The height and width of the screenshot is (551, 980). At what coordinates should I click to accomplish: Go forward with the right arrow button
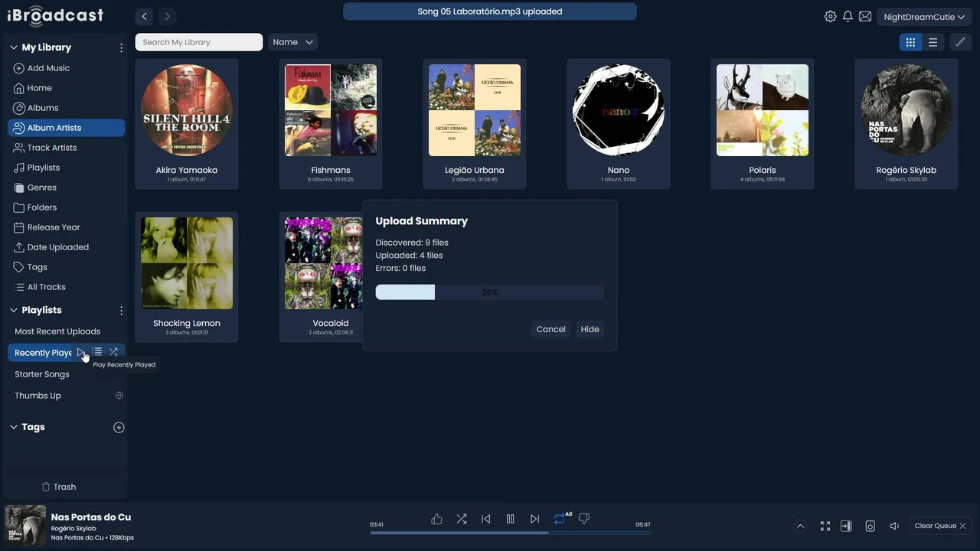click(x=167, y=16)
